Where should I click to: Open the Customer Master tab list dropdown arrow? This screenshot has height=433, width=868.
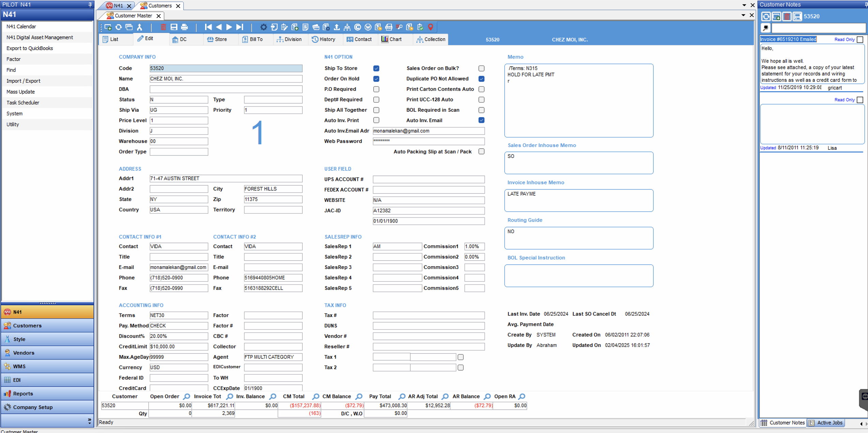[743, 15]
